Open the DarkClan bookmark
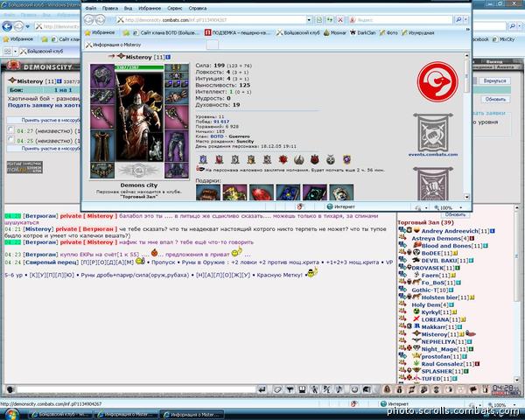Screen dimensions: 525x420 coord(362,32)
